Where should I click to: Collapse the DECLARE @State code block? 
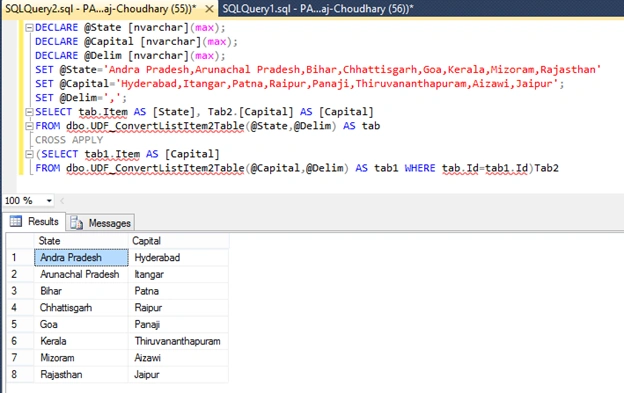[29, 28]
